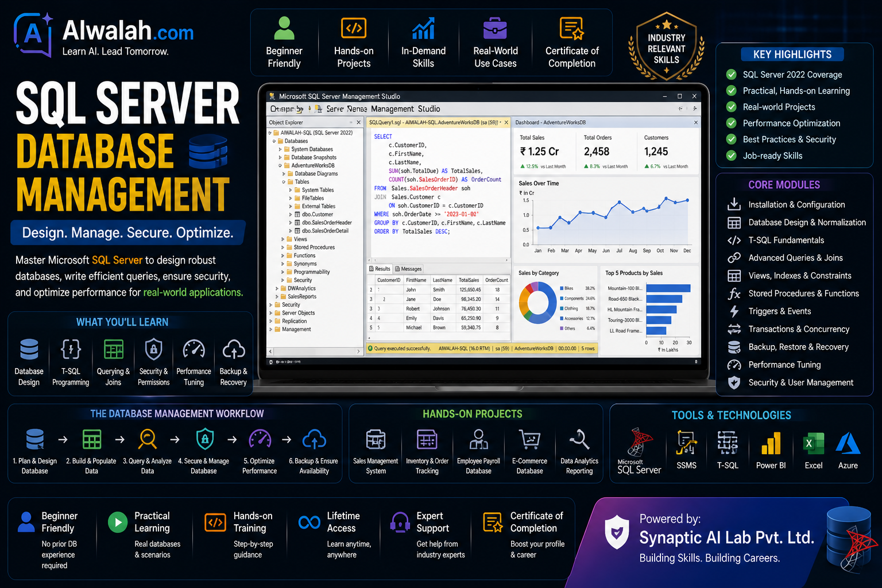Image resolution: width=882 pixels, height=588 pixels.
Task: Click the Installation & Configuration download icon
Action: pyautogui.click(x=734, y=204)
